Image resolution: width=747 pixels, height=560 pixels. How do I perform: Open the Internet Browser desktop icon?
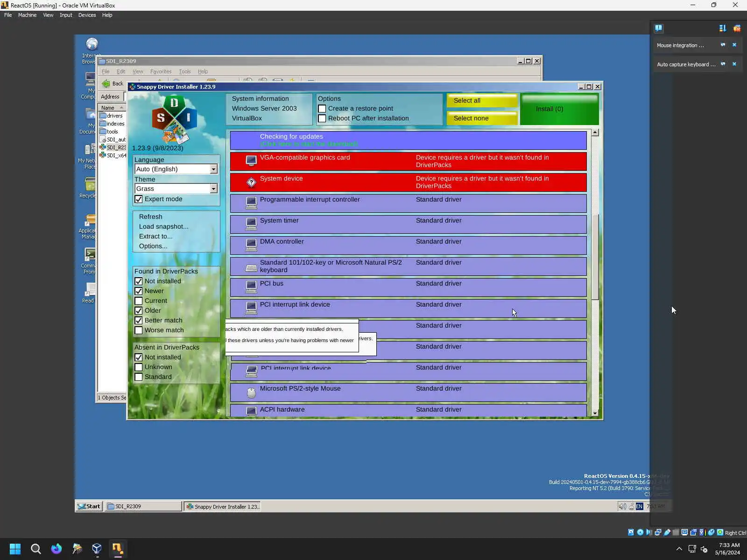click(x=92, y=44)
